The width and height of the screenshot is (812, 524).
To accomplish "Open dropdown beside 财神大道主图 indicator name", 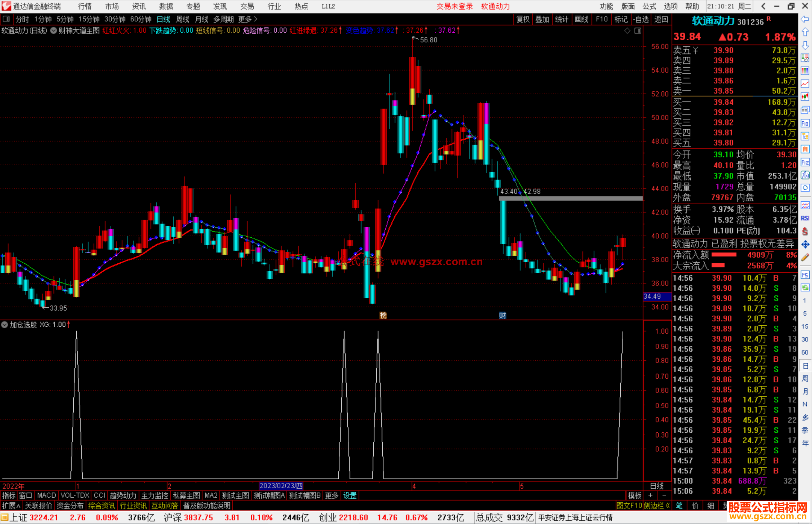I will 53,31.
